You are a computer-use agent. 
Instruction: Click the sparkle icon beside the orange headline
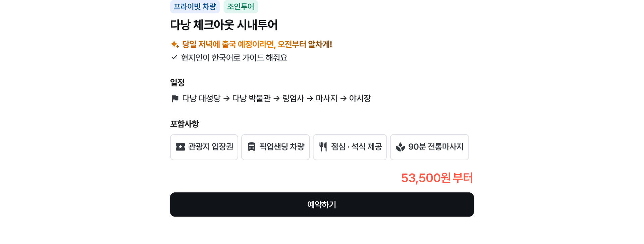175,44
